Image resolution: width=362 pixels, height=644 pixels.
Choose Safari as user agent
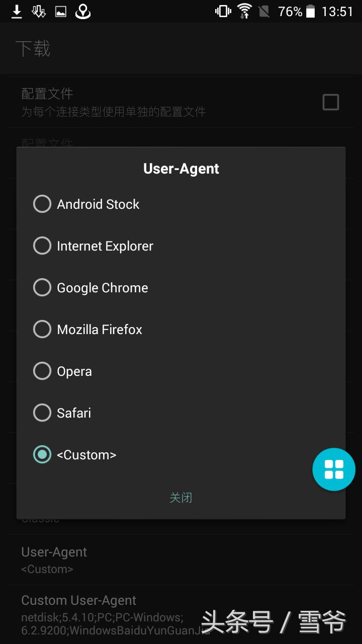(x=42, y=413)
